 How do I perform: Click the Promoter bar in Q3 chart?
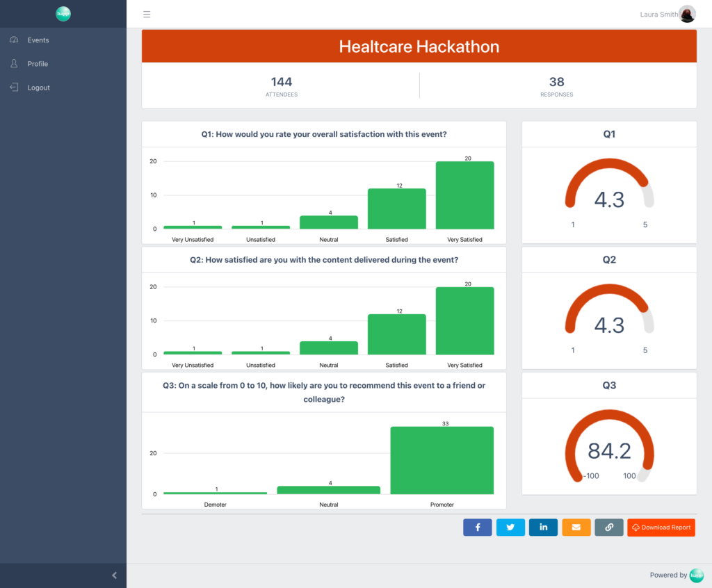coord(442,460)
